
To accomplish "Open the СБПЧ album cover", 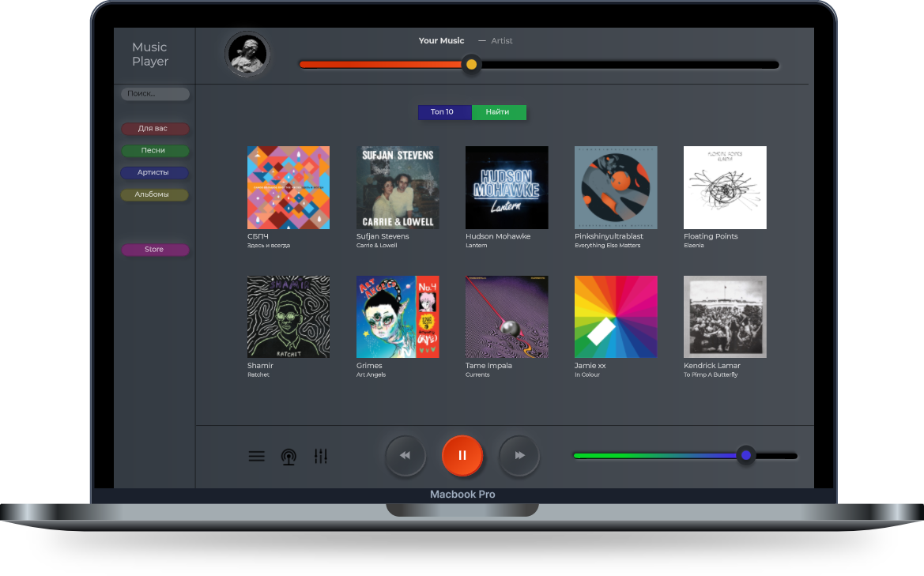I will [x=289, y=187].
